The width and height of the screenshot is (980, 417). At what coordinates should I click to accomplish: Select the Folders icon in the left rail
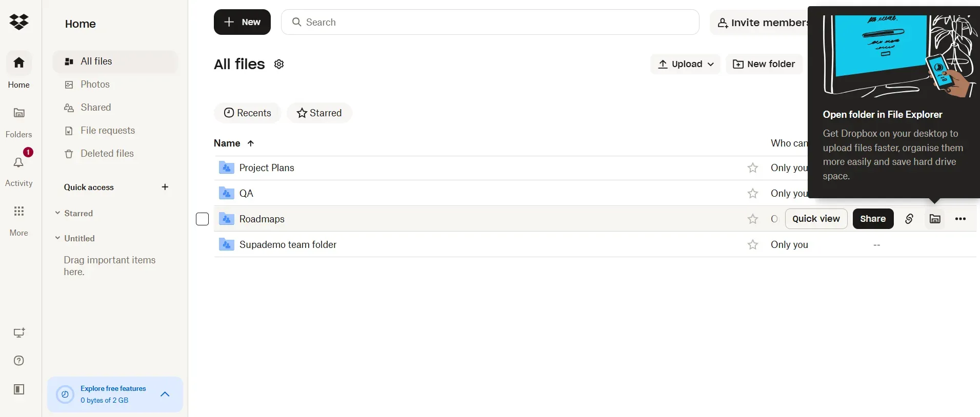click(19, 113)
